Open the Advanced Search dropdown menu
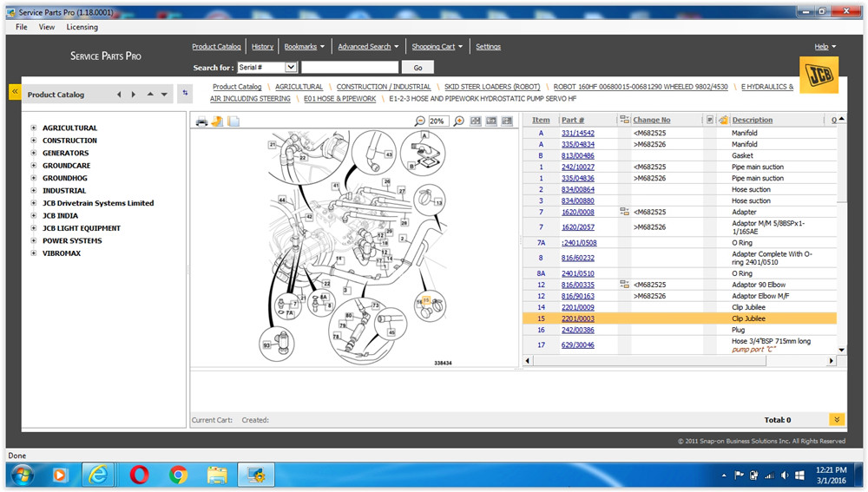 coord(368,47)
